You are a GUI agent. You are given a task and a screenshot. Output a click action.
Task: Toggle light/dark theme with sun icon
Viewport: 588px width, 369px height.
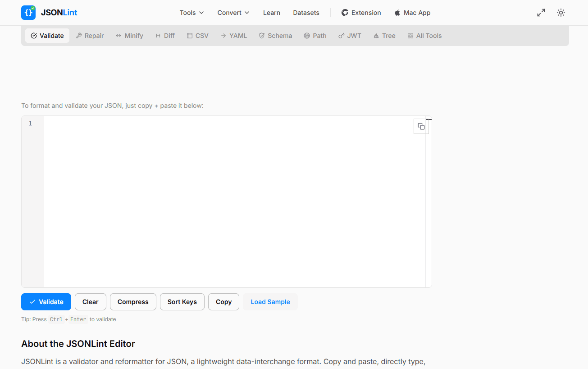coord(561,12)
